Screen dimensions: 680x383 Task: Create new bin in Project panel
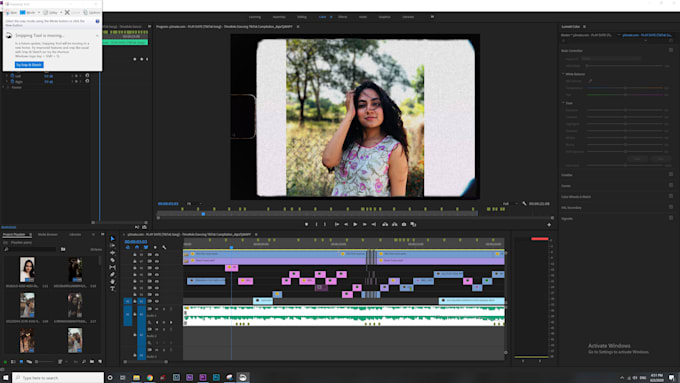pyautogui.click(x=92, y=361)
